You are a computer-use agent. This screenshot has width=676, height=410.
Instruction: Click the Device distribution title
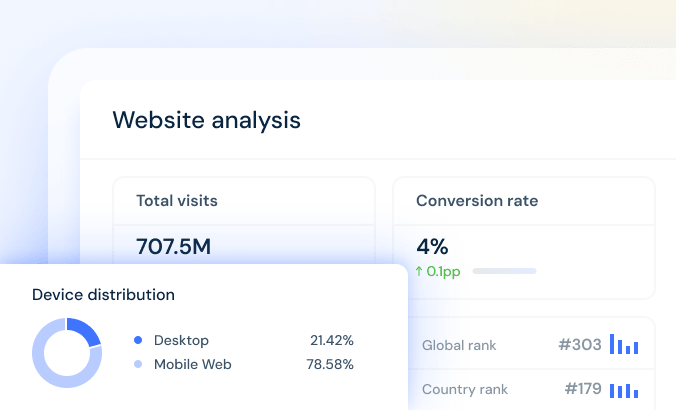point(103,295)
